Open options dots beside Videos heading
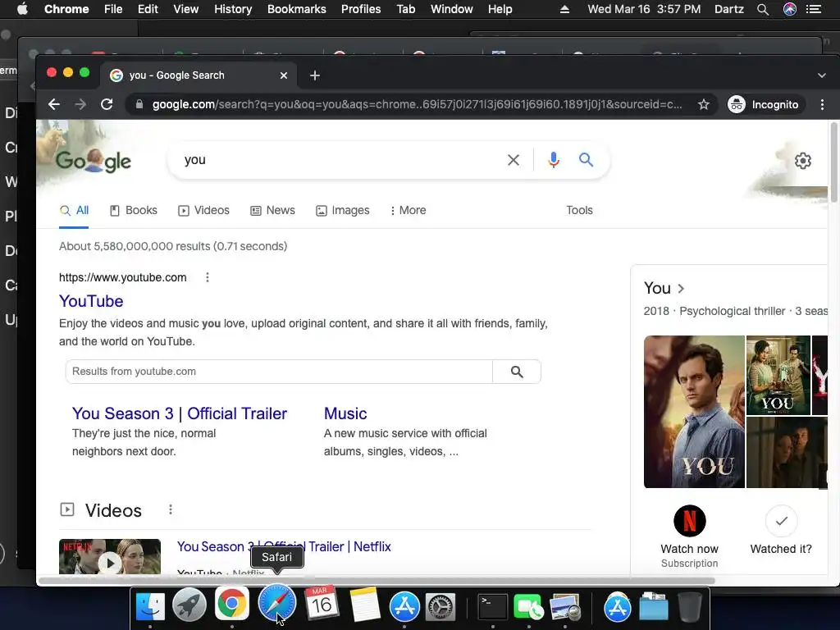The width and height of the screenshot is (840, 630). [x=171, y=509]
